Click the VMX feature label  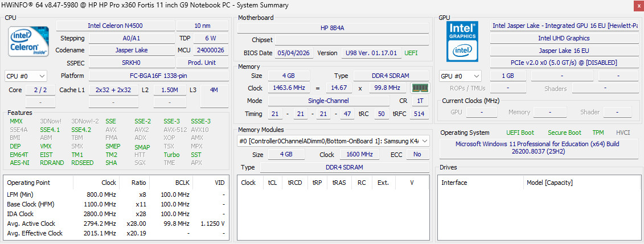46,146
